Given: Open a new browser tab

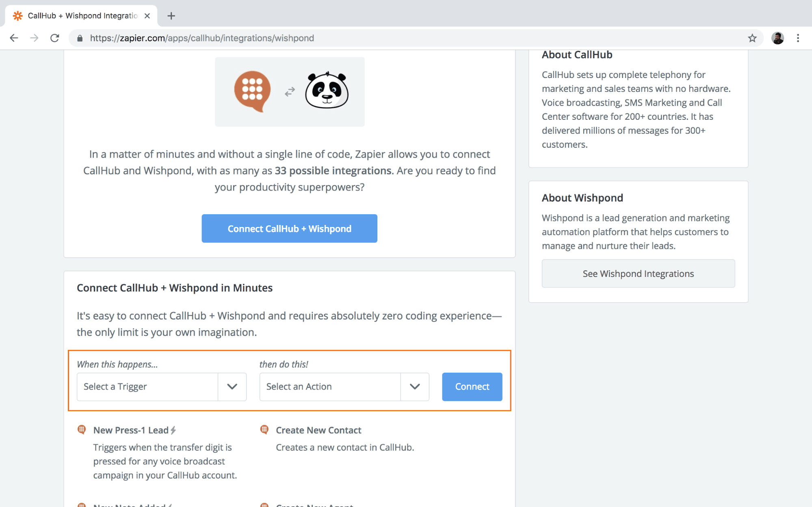Looking at the screenshot, I should (x=171, y=16).
